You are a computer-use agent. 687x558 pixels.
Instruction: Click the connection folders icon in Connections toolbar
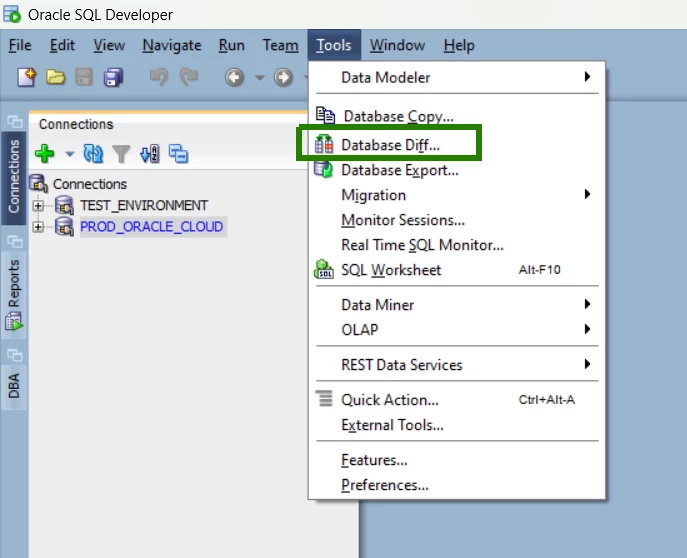[178, 154]
